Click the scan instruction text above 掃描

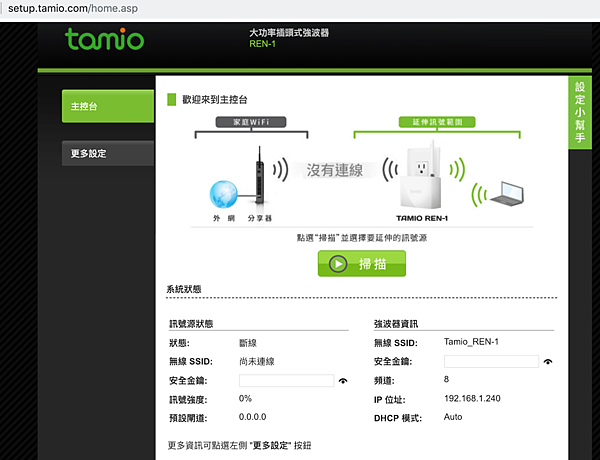(x=362, y=238)
